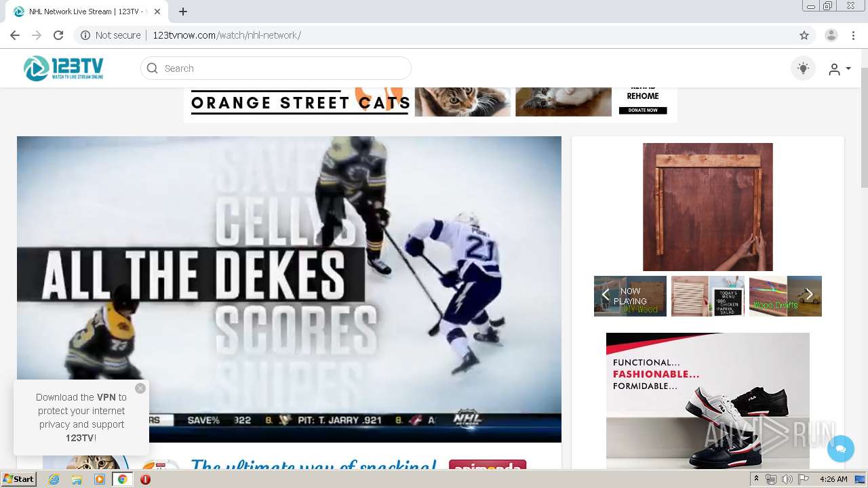This screenshot has height=488, width=868.
Task: Open the chat bubble widget
Action: coord(841,449)
